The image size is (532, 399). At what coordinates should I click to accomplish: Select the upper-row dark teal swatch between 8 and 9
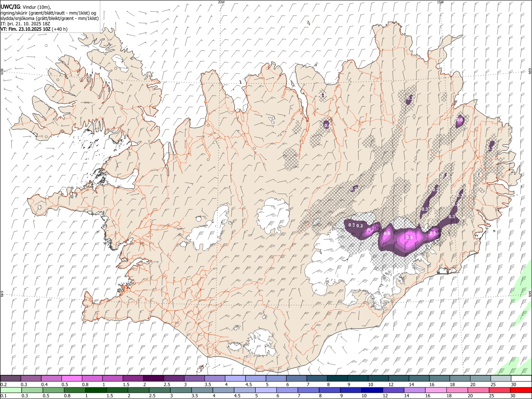point(337,379)
